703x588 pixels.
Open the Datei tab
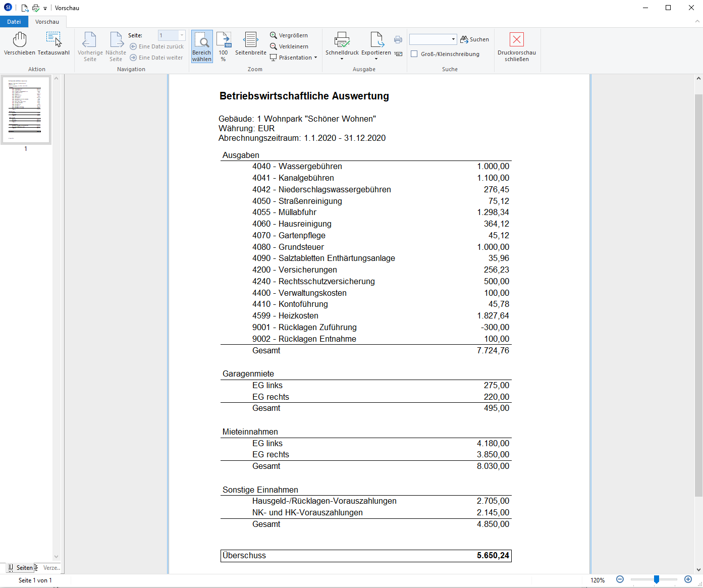[14, 22]
